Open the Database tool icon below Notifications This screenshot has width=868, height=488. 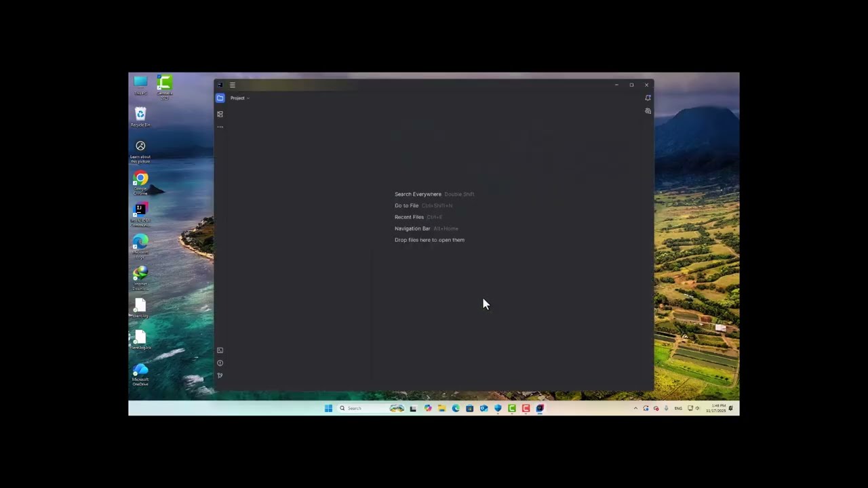pos(648,111)
